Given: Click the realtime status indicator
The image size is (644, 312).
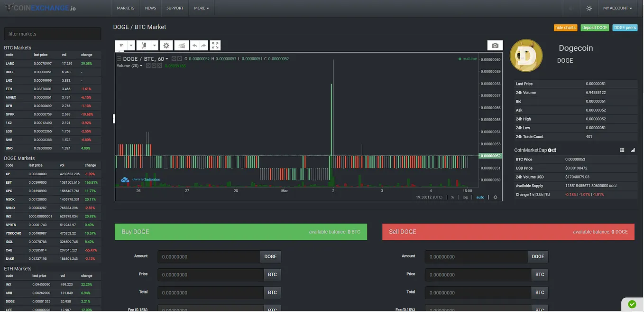Looking at the screenshot, I should [x=468, y=59].
